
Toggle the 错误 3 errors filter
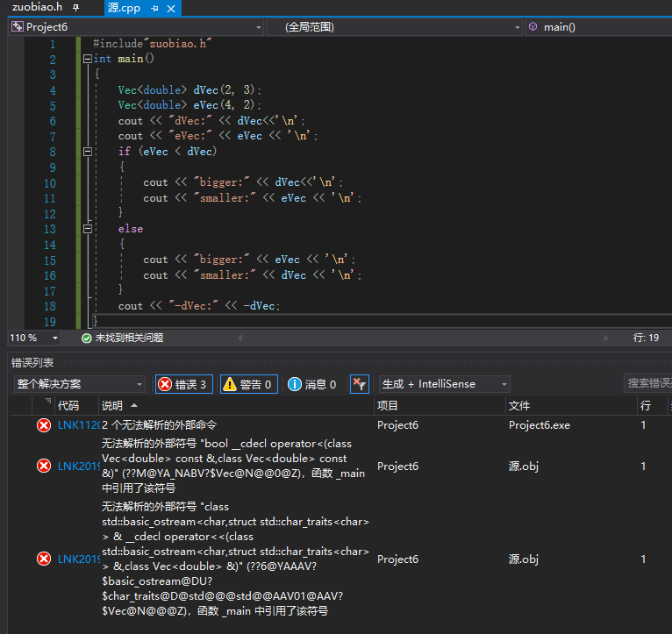[x=183, y=384]
